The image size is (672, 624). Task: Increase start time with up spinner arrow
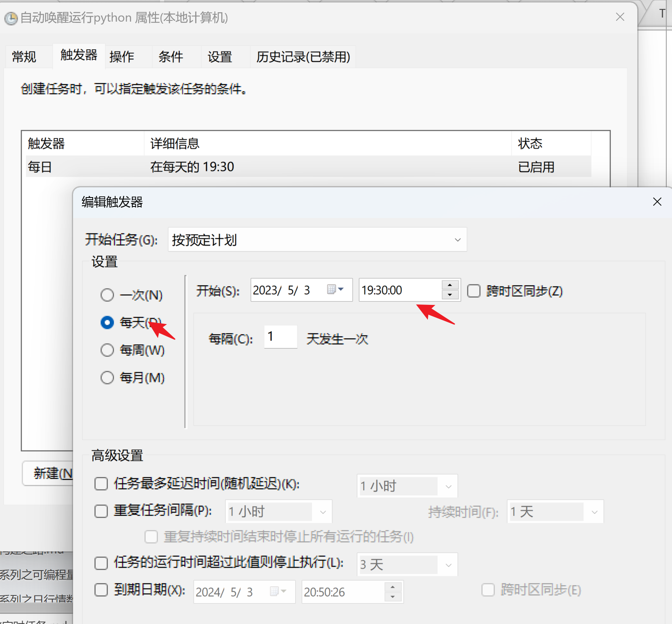coord(450,285)
